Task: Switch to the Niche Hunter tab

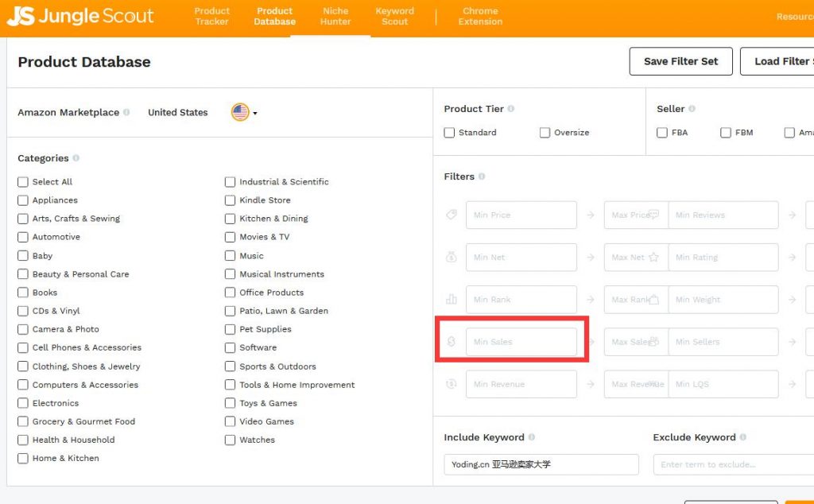Action: click(x=335, y=17)
